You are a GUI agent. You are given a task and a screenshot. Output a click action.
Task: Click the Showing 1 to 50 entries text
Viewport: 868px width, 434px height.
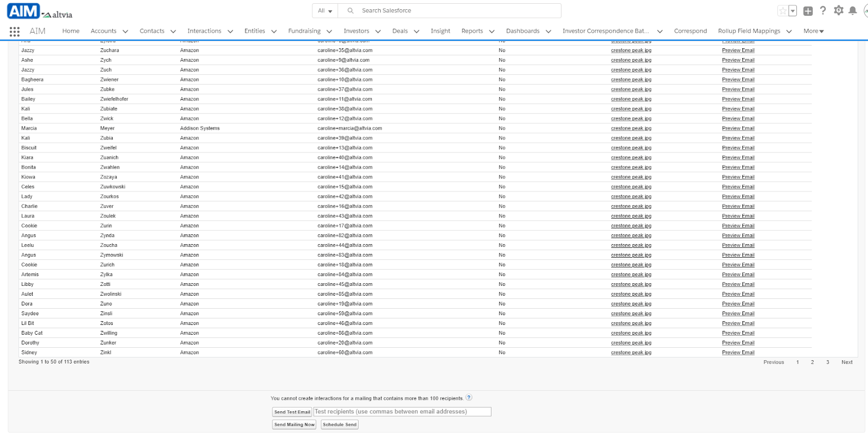click(54, 361)
